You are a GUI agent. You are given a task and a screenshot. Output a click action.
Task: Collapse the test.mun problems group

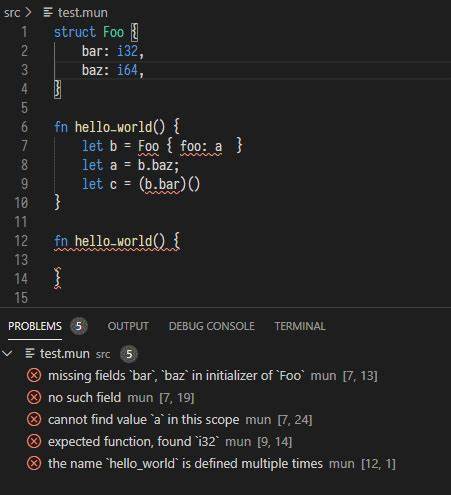pos(7,353)
